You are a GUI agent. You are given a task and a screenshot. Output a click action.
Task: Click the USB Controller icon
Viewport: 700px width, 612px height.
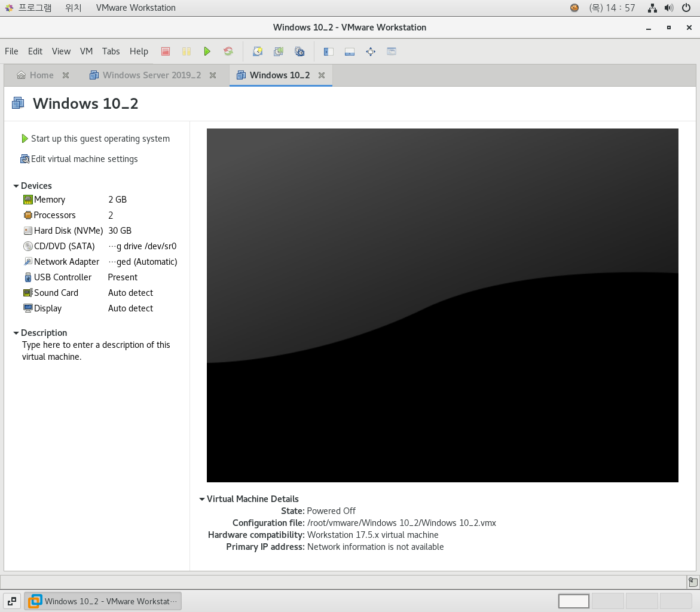[x=27, y=277]
